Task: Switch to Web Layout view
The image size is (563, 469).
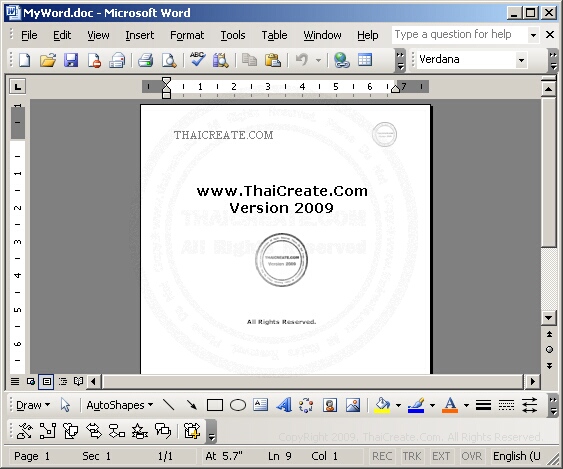Action: coord(31,381)
